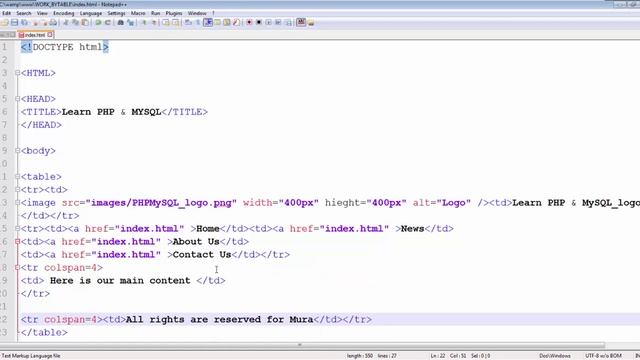The width and height of the screenshot is (640, 360).
Task: Click the Stop Recording square icon
Action: (x=258, y=22)
